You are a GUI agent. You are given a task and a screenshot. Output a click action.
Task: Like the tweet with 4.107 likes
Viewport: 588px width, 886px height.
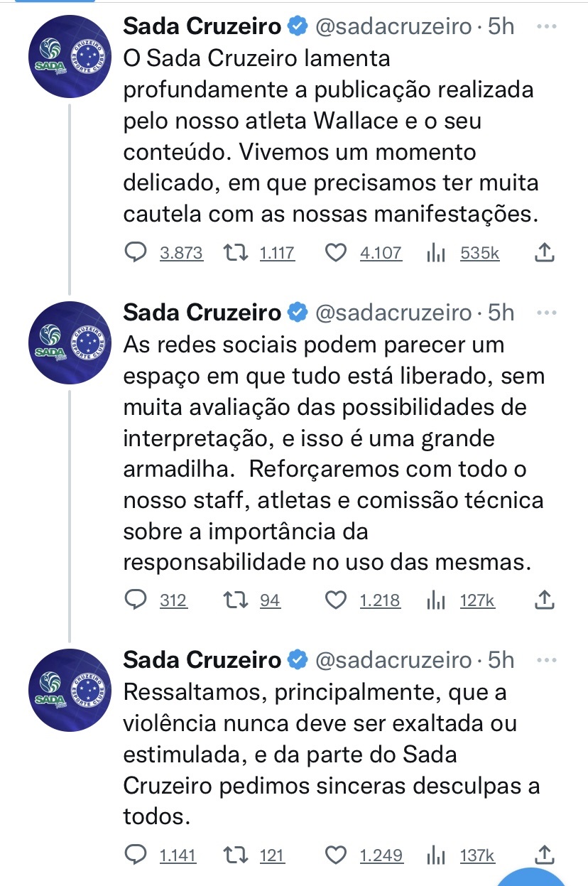[x=335, y=252]
